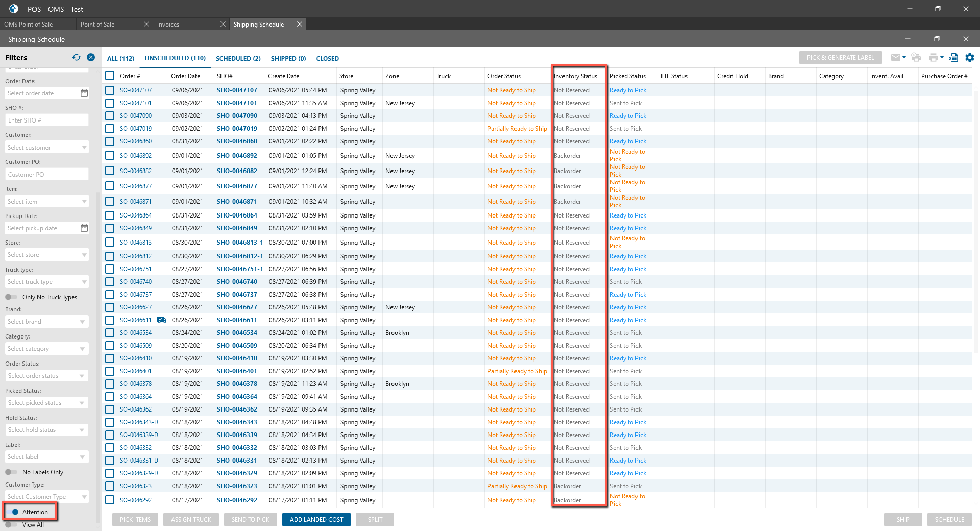
Task: Expand the Select label dropdown
Action: click(x=47, y=457)
